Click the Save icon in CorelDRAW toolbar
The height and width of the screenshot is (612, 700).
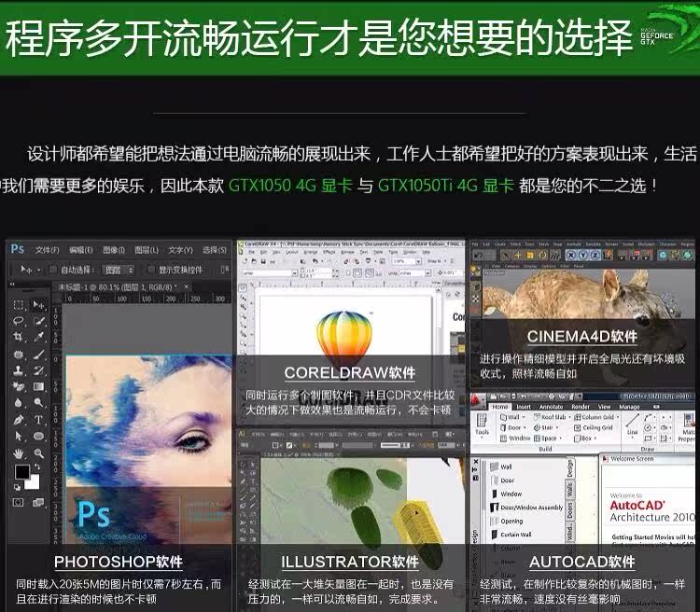(263, 261)
